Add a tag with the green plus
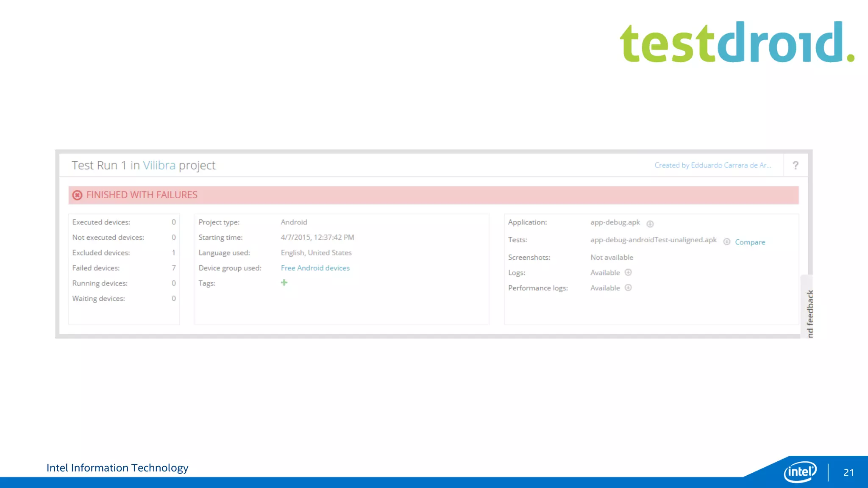 [x=284, y=283]
